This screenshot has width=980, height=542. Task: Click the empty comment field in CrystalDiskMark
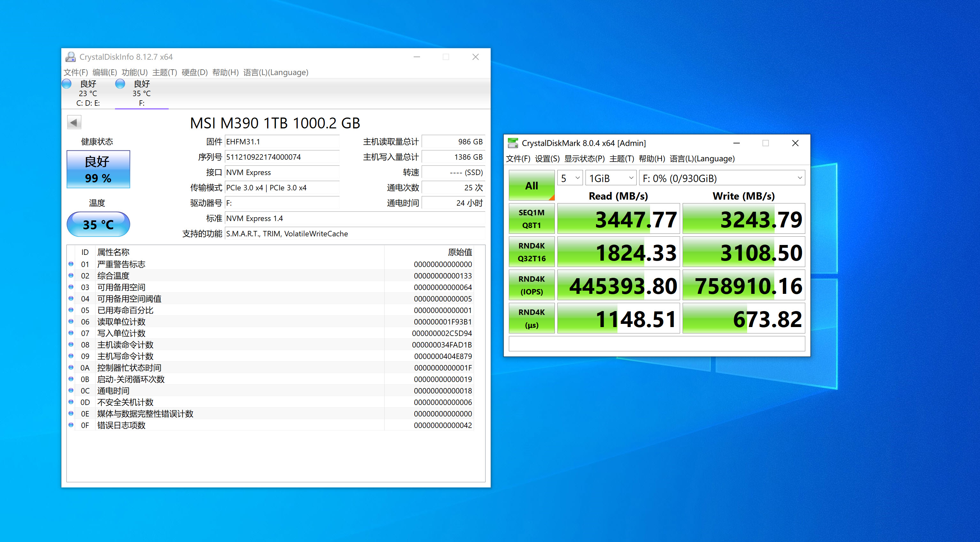(x=657, y=344)
